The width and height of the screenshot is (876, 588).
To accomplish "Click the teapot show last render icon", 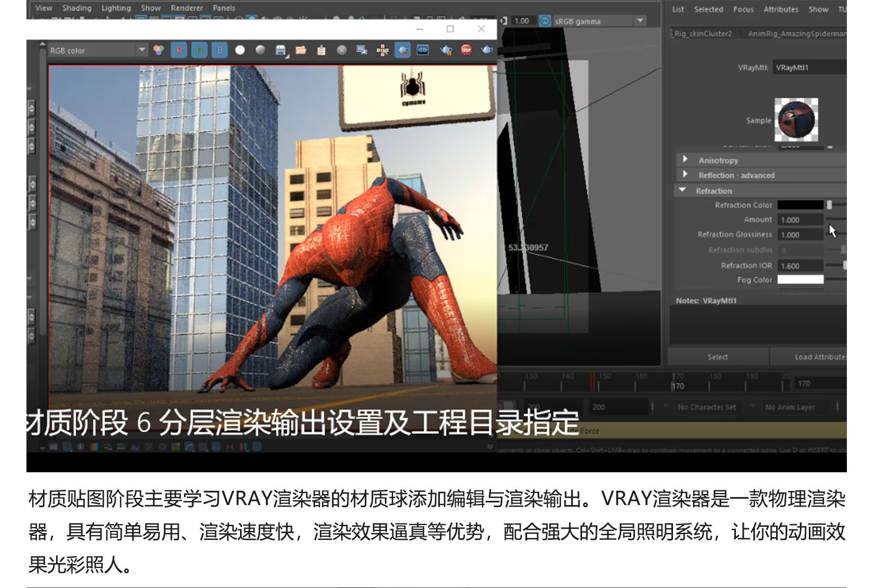I will pyautogui.click(x=446, y=50).
